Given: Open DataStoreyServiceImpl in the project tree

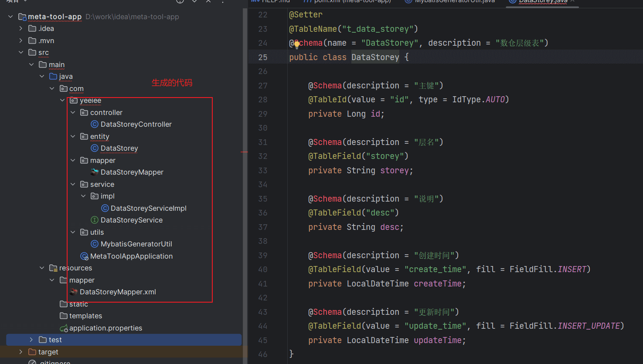Looking at the screenshot, I should (x=148, y=209).
